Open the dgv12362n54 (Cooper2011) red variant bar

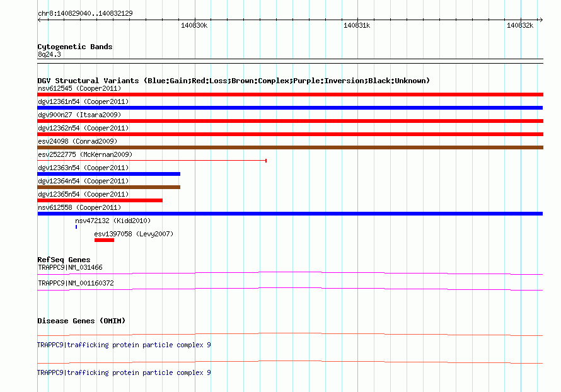tap(290, 134)
